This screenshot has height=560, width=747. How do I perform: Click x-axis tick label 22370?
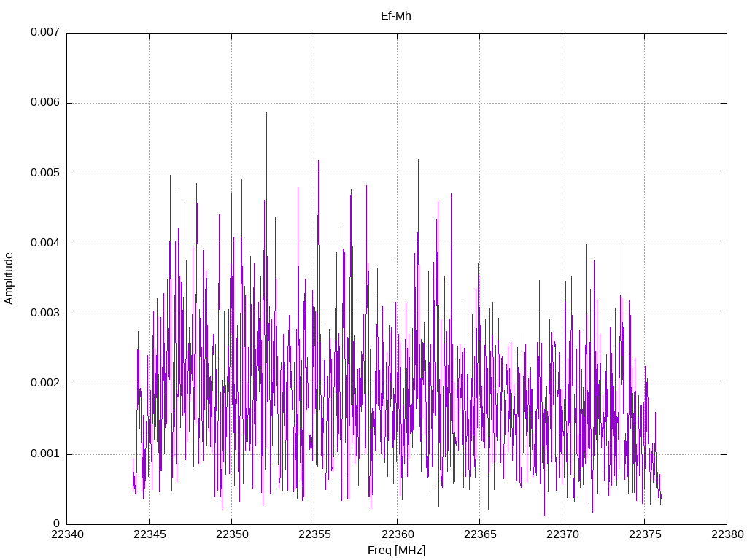click(562, 534)
